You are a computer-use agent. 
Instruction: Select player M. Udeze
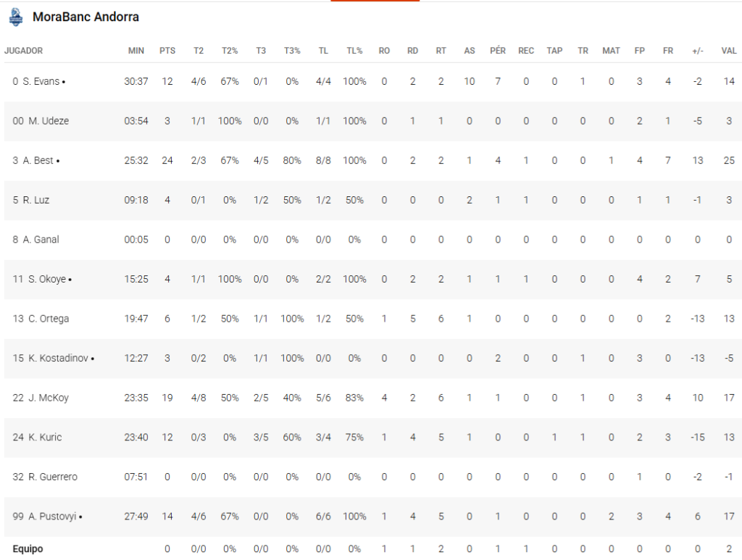49,121
